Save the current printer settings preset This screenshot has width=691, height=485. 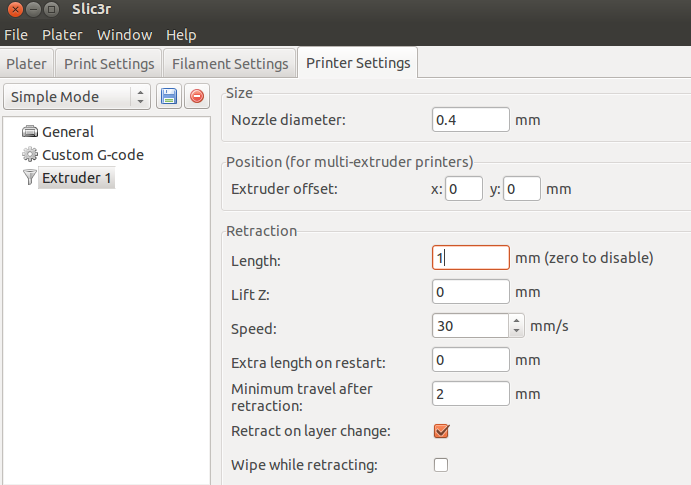pos(169,96)
